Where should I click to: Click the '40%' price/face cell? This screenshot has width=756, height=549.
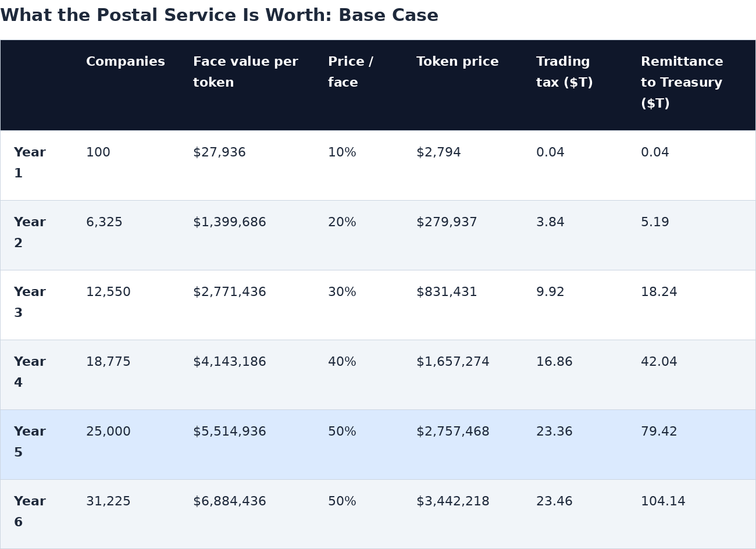(x=342, y=362)
